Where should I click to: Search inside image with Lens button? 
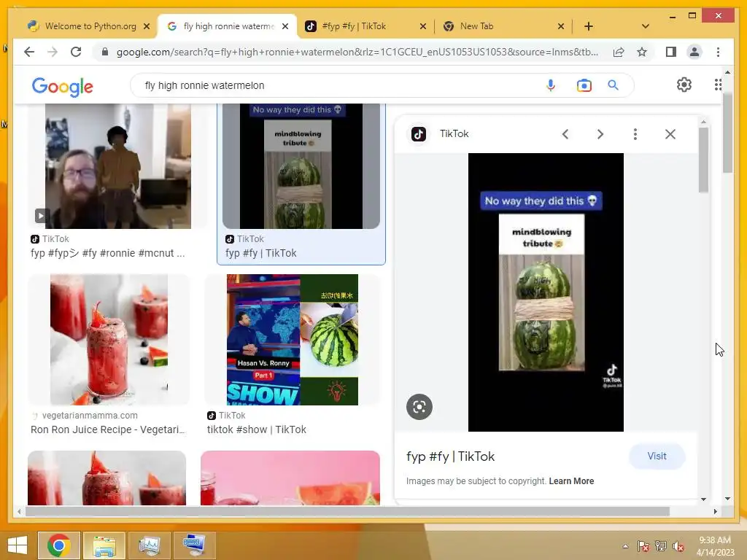419,407
